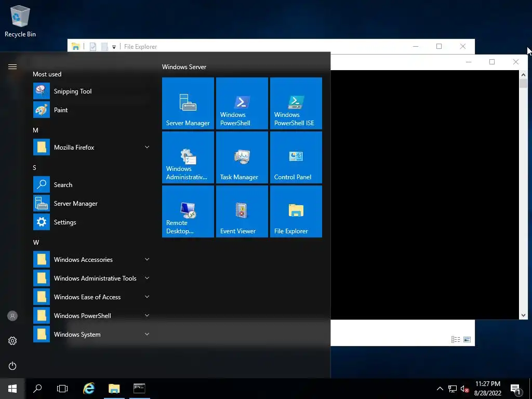Switch to Command Prompt on the taskbar
The height and width of the screenshot is (399, 532).
[x=139, y=389]
